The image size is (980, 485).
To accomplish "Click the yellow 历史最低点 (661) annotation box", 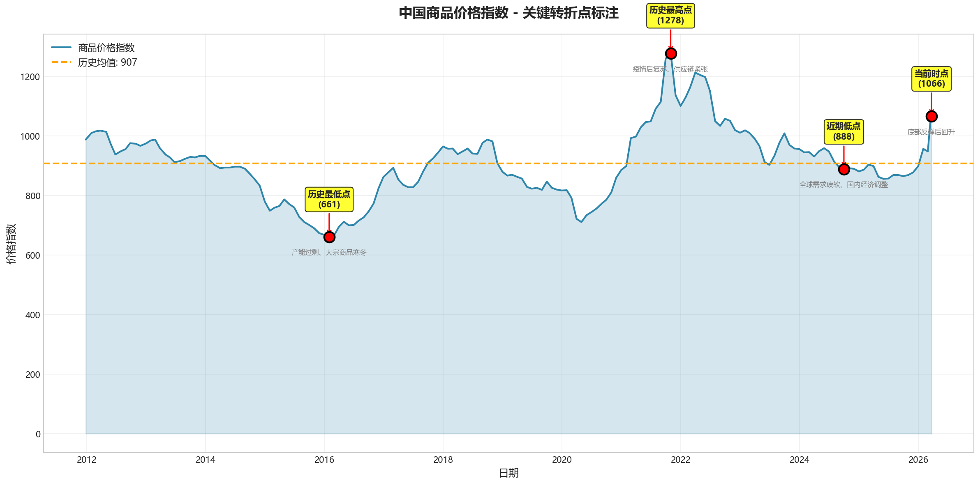I will pyautogui.click(x=329, y=200).
